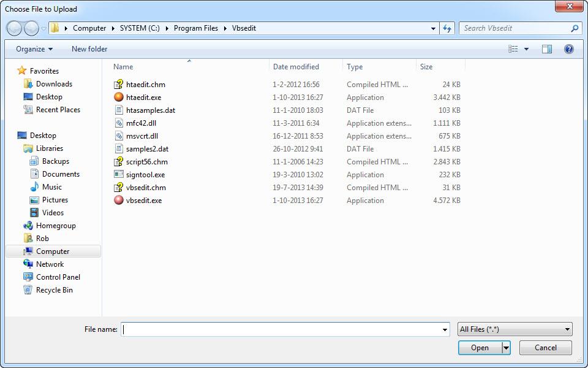
Task: Click the Music note icon
Action: (x=34, y=186)
